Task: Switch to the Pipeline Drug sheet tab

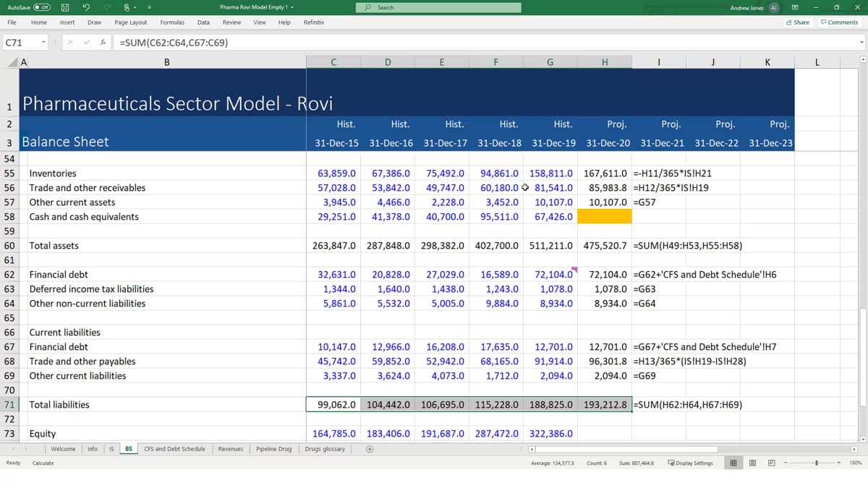Action: pos(274,449)
